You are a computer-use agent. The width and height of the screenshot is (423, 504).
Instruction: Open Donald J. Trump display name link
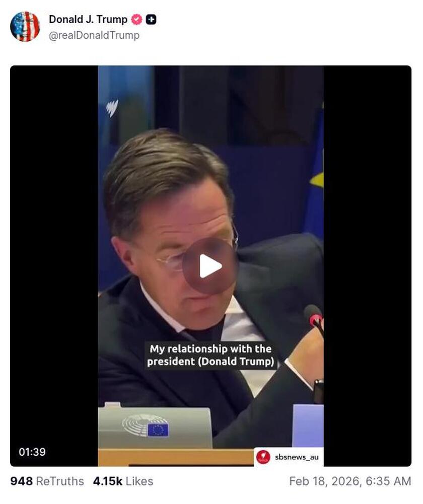coord(88,19)
